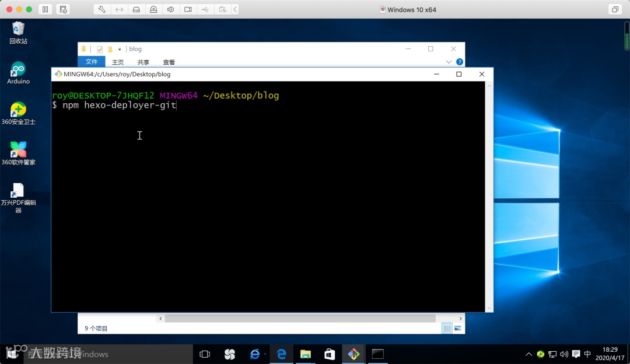Image resolution: width=630 pixels, height=364 pixels.
Task: Pause the virtual machine from VMware toolbar
Action: (x=45, y=9)
